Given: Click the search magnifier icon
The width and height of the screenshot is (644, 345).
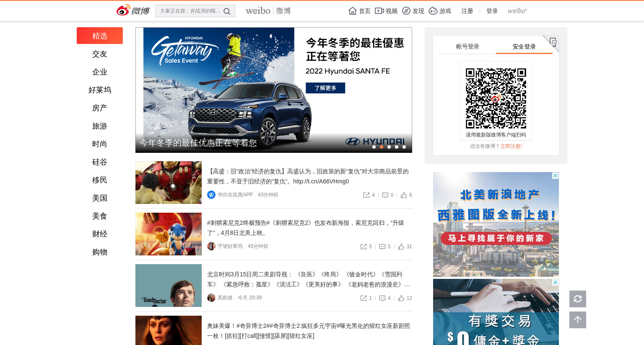Looking at the screenshot, I should [227, 11].
